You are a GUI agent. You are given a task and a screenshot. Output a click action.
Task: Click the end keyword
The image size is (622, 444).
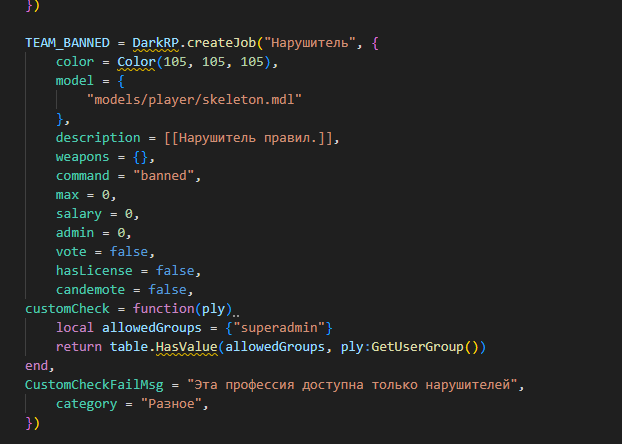[36, 366]
